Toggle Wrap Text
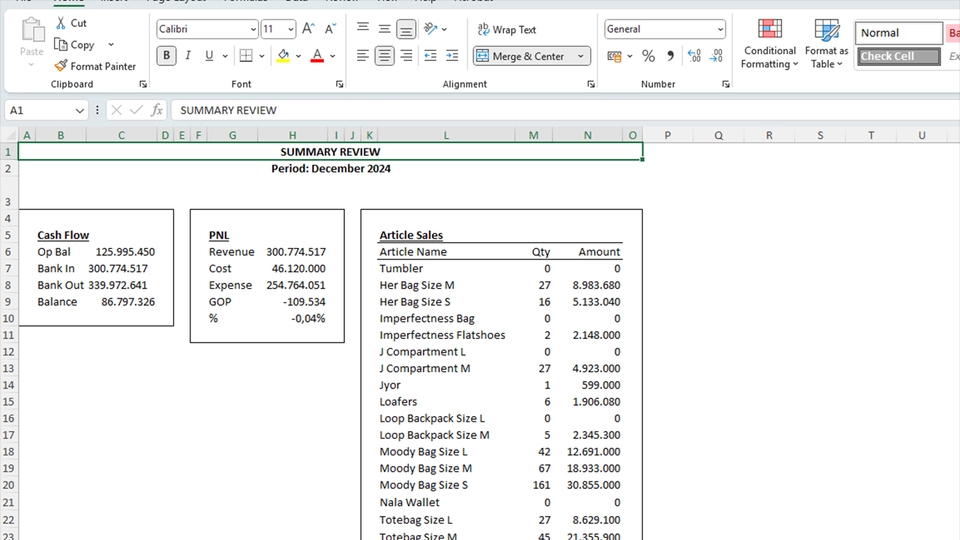Screen dimensions: 960x540 pos(507,29)
